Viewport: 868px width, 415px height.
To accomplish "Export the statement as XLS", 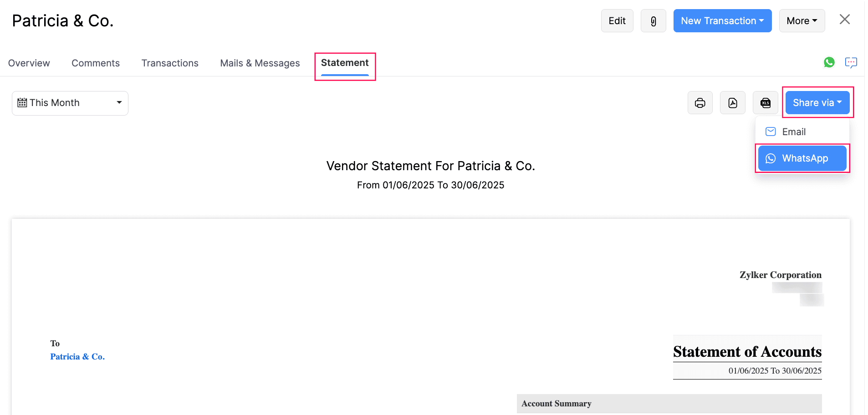I will point(766,103).
